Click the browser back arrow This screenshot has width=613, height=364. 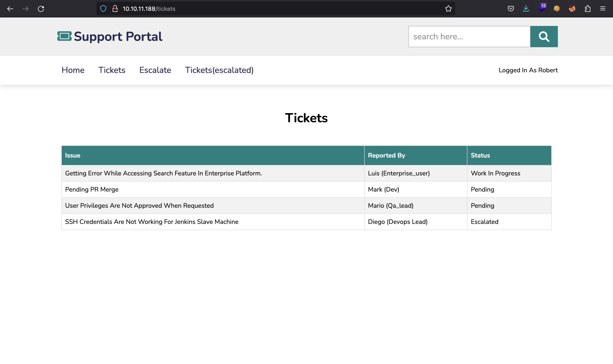(x=10, y=9)
